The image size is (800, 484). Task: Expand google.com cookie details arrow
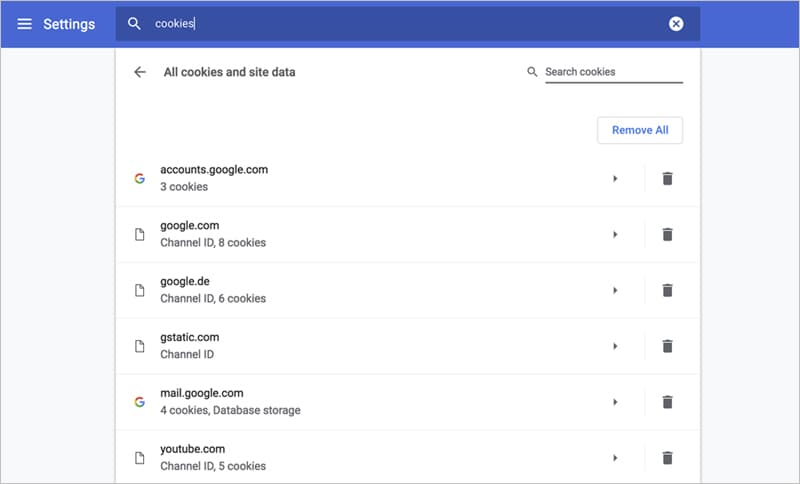click(615, 235)
